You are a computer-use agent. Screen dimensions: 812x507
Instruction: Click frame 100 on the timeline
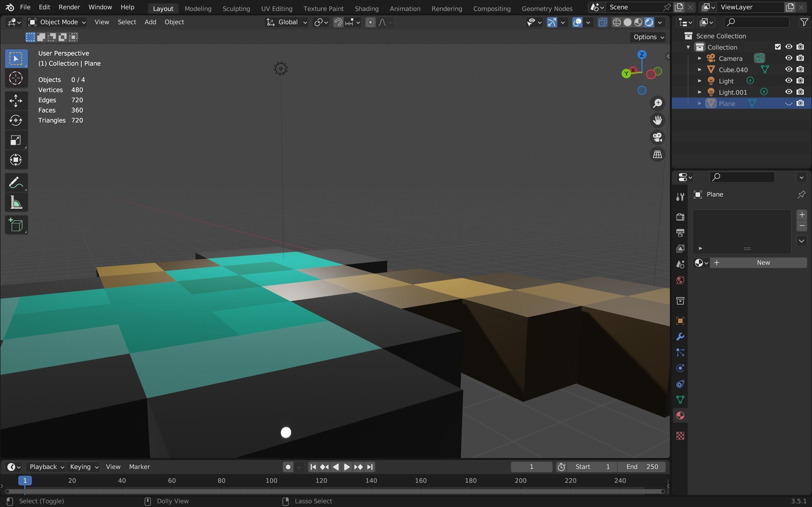pos(271,481)
